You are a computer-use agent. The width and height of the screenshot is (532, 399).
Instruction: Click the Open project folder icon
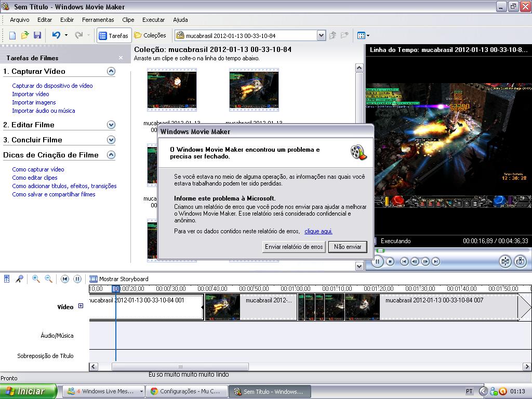click(25, 35)
